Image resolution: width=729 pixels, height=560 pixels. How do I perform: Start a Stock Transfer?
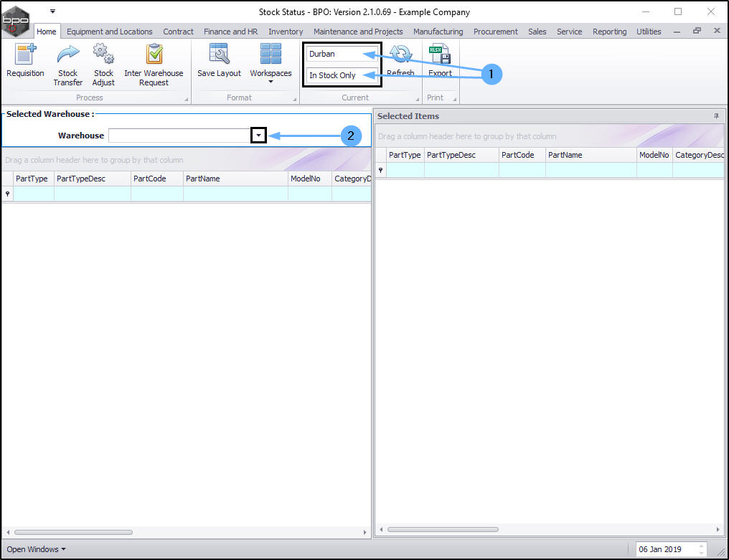click(x=68, y=65)
